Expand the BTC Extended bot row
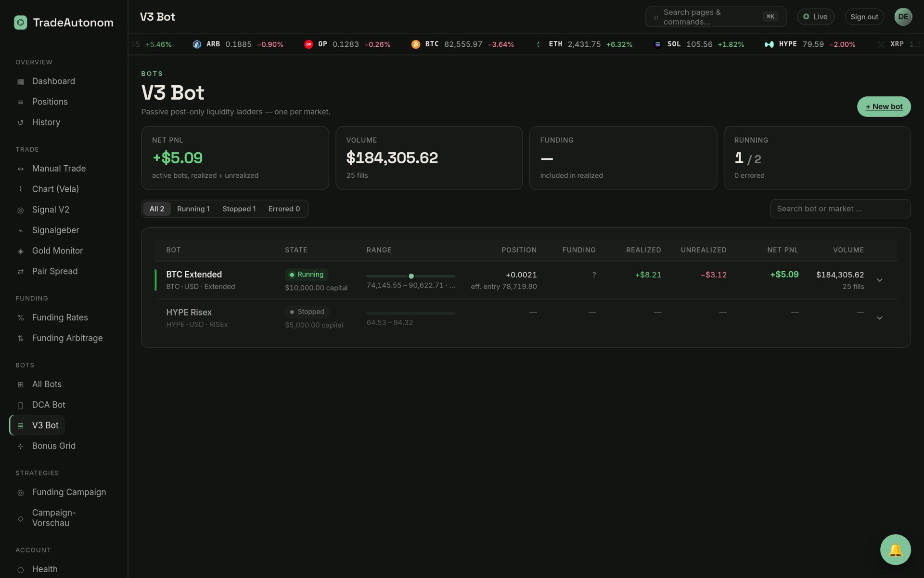 pyautogui.click(x=879, y=280)
